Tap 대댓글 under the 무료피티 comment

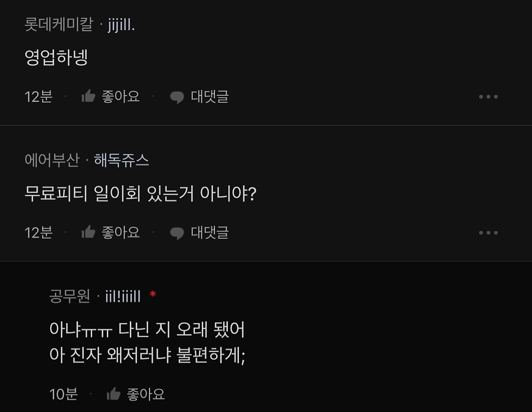[x=210, y=233]
